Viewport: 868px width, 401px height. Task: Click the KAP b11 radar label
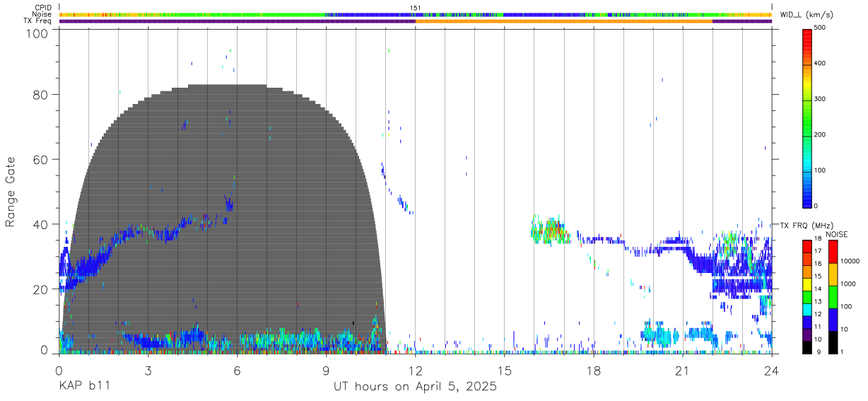tap(84, 387)
